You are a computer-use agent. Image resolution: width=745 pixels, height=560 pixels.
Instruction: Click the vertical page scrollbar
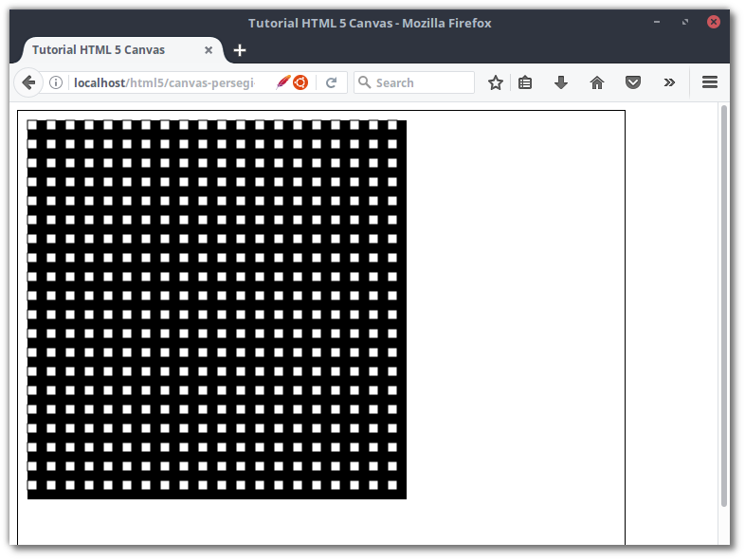(x=725, y=303)
